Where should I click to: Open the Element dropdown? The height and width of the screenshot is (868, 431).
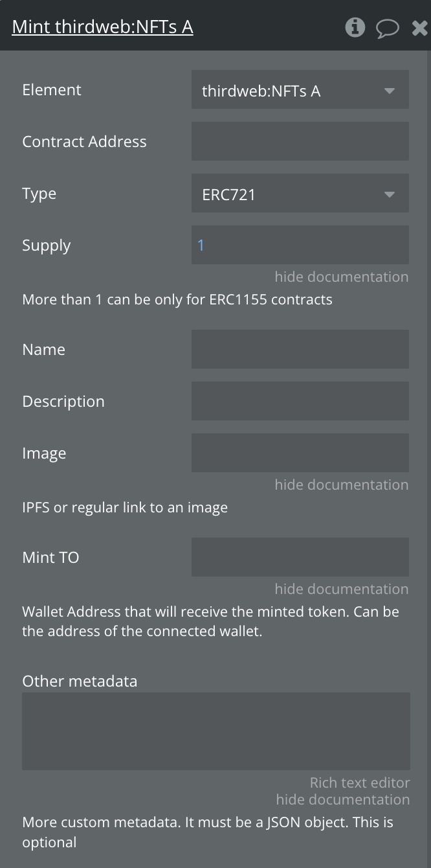tap(300, 90)
